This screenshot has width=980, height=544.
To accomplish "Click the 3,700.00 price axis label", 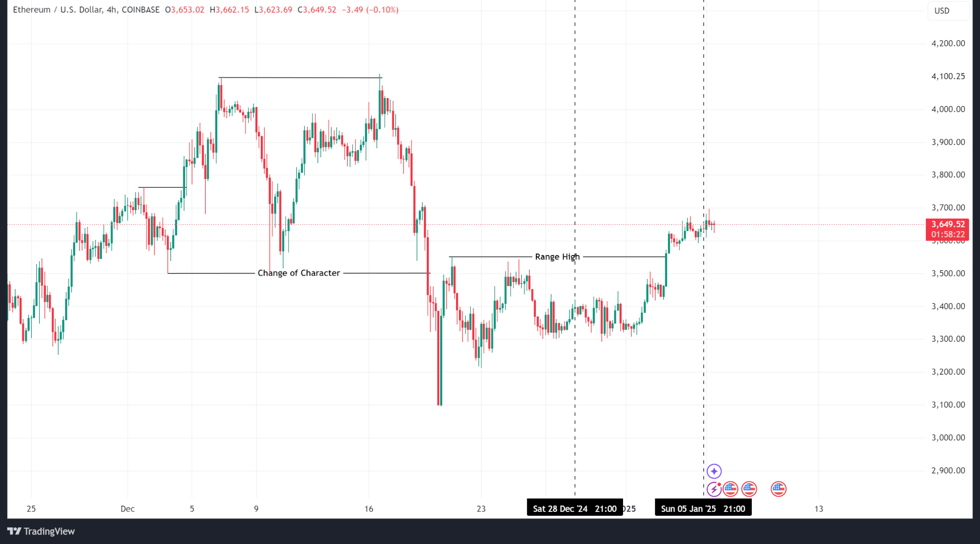I will [948, 208].
